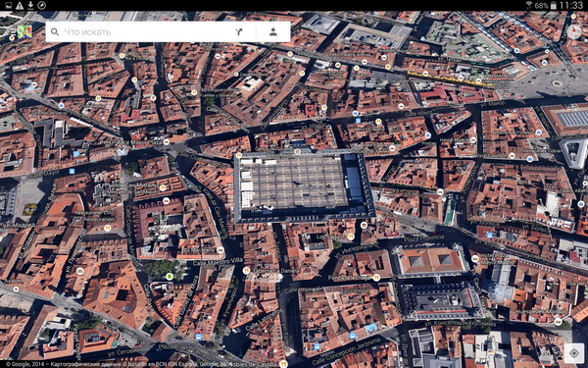Viewport: 588px width, 368px height.
Task: Open the account profile icon
Action: click(273, 32)
